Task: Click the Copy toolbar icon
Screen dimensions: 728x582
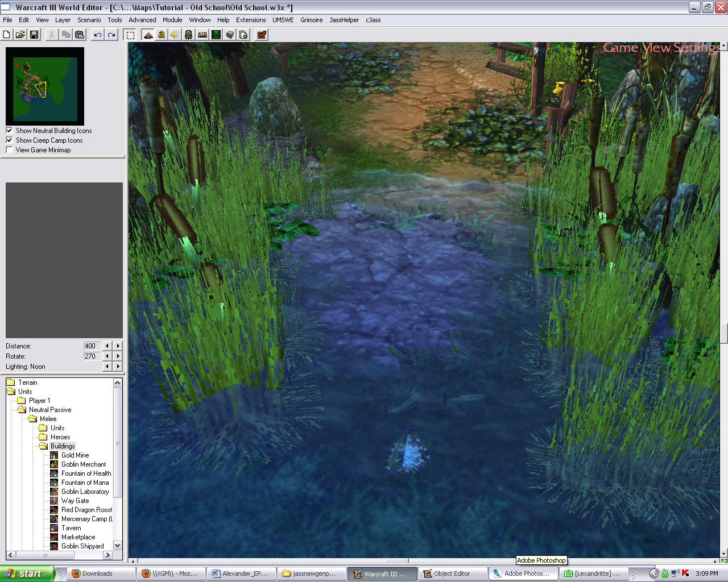Action: (66, 35)
